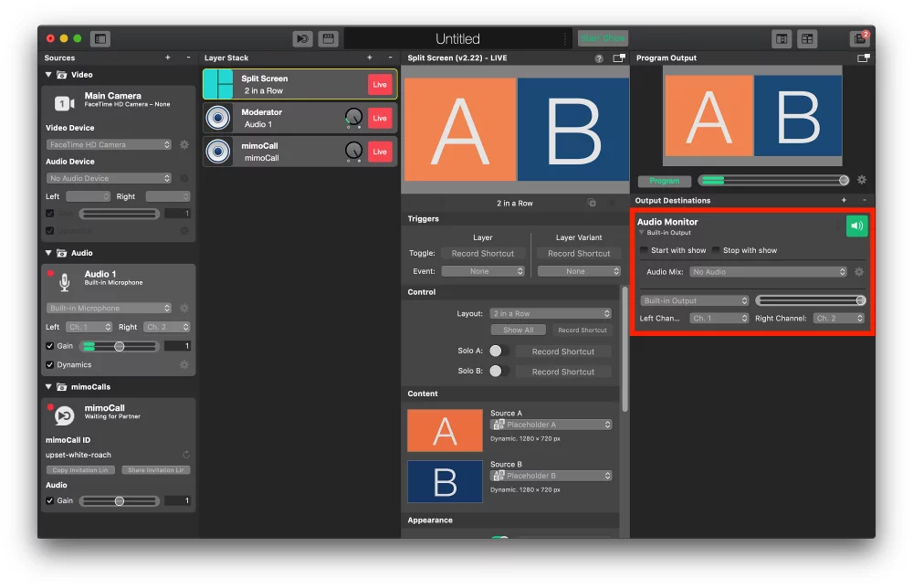This screenshot has height=588, width=913.
Task: Adjust mimoCall layer volume knob
Action: click(x=353, y=152)
